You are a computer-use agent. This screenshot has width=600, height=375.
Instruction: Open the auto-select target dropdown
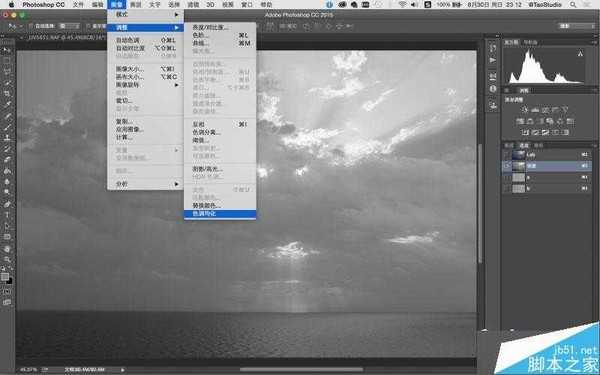(x=69, y=26)
